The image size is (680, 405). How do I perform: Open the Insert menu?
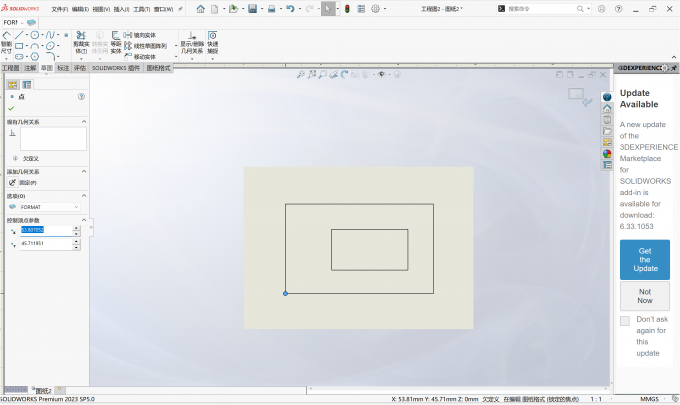[121, 9]
